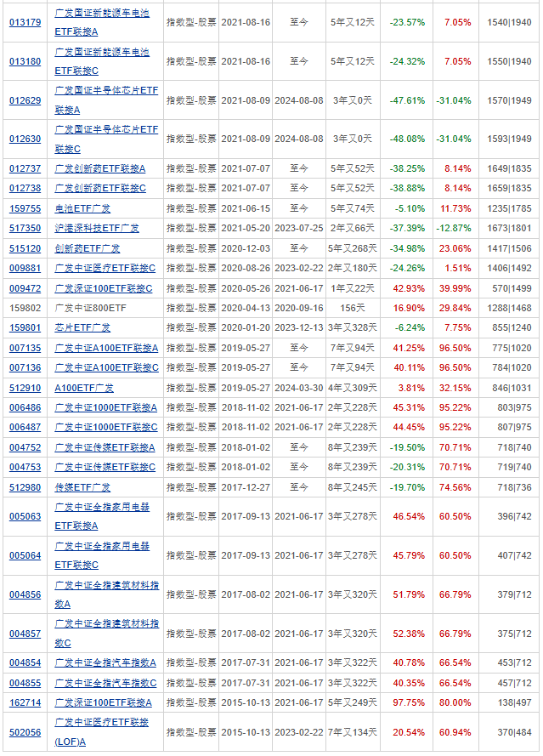Click average return 23.06%
The height and width of the screenshot is (756, 543).
(x=455, y=249)
